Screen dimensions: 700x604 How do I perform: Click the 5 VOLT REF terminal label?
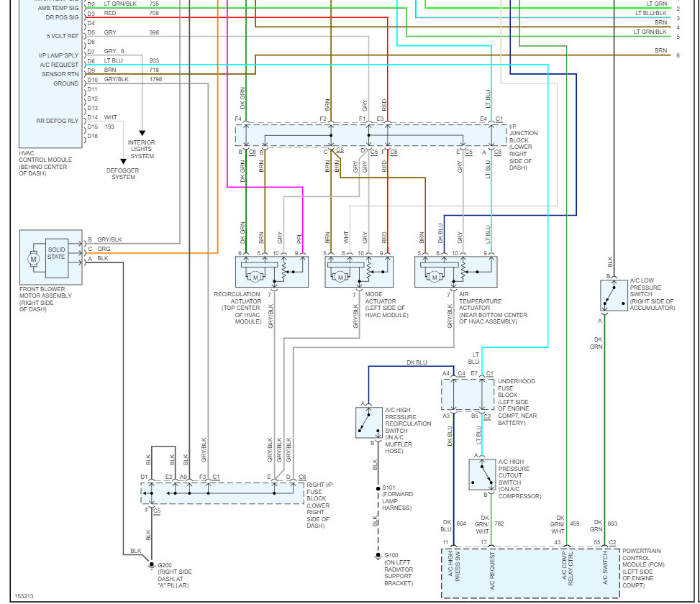[x=63, y=36]
